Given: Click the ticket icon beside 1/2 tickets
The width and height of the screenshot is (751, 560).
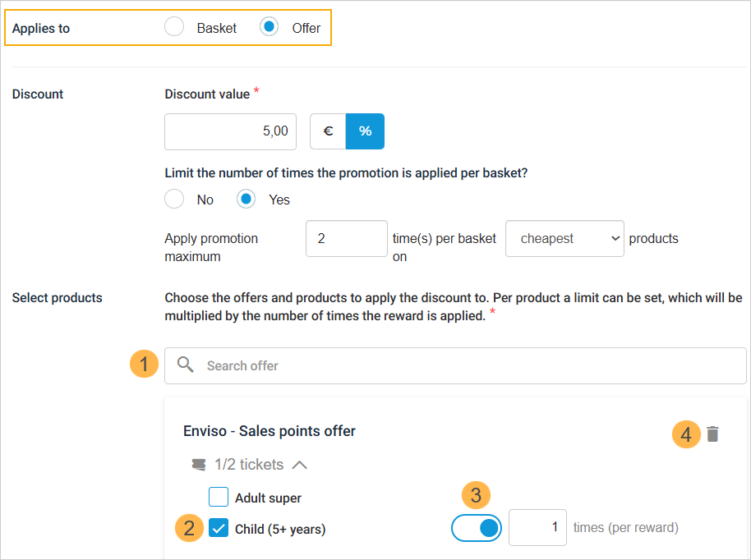Looking at the screenshot, I should coord(198,465).
